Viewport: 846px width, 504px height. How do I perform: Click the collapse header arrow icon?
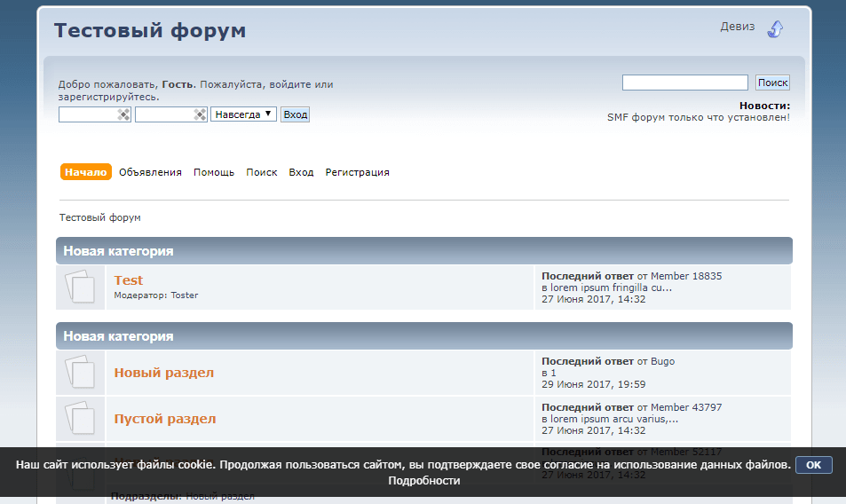pos(775,28)
